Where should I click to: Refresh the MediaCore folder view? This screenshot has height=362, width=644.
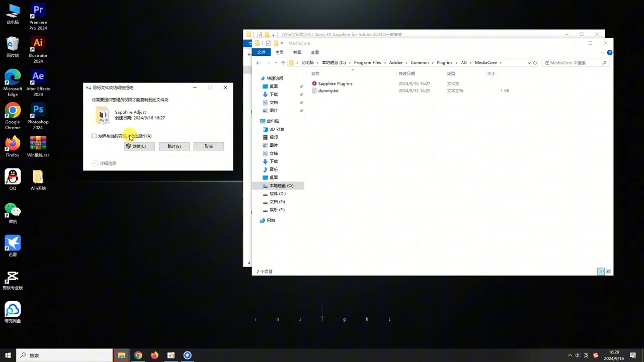tap(535, 63)
